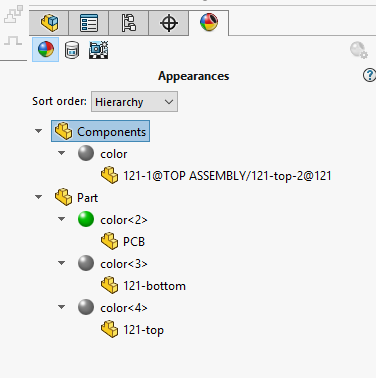This screenshot has height=378, width=376.
Task: Open View Scene, Lights and Cameras
Action: tap(99, 50)
